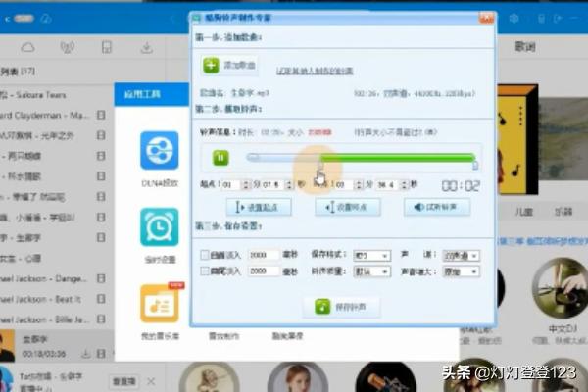This screenshot has height=392, width=588.
Task: Click the end handle of the green range bar
Action: (475, 165)
